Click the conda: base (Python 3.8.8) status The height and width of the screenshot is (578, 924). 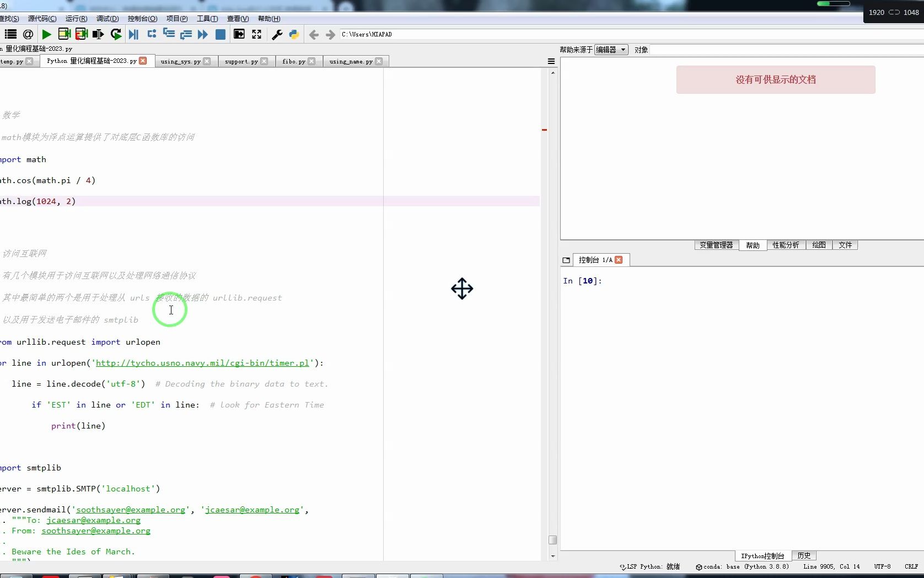[742, 566]
